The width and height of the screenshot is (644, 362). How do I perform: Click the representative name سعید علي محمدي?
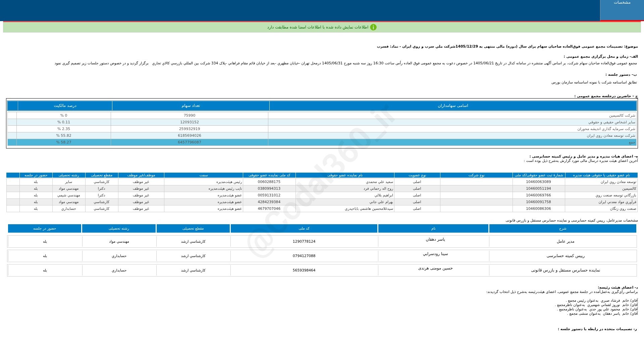(x=379, y=182)
